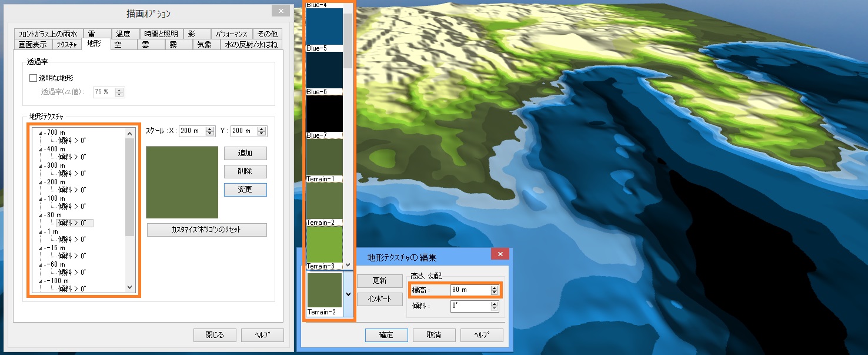Collapse the 30 m tree node
Screen dimensions: 868x355
pos(41,215)
